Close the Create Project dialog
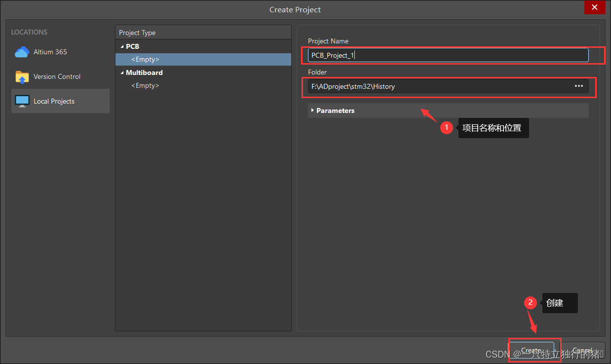 [x=595, y=7]
